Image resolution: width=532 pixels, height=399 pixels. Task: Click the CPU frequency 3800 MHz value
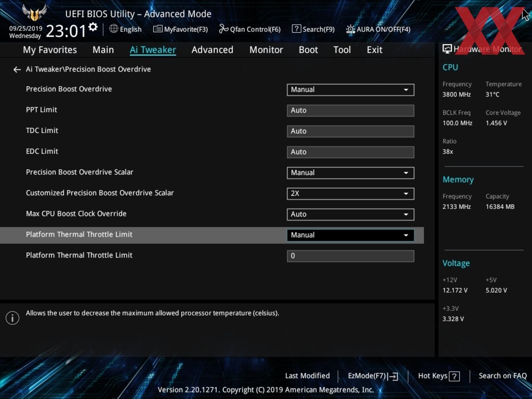point(457,94)
